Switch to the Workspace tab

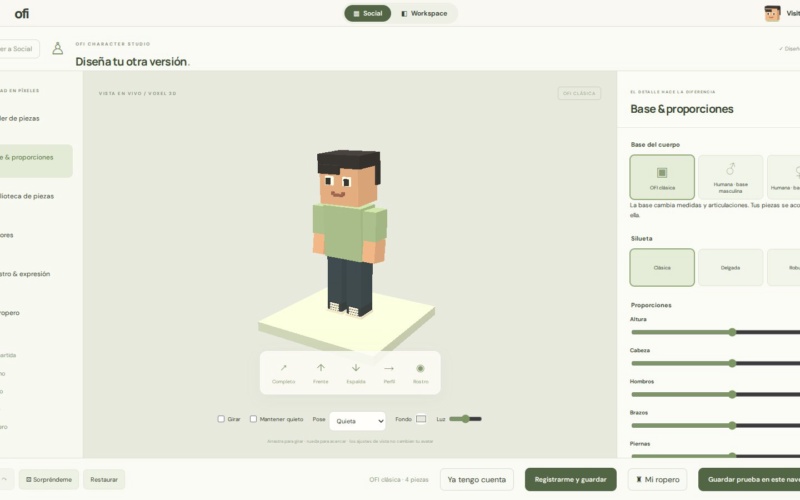424,13
